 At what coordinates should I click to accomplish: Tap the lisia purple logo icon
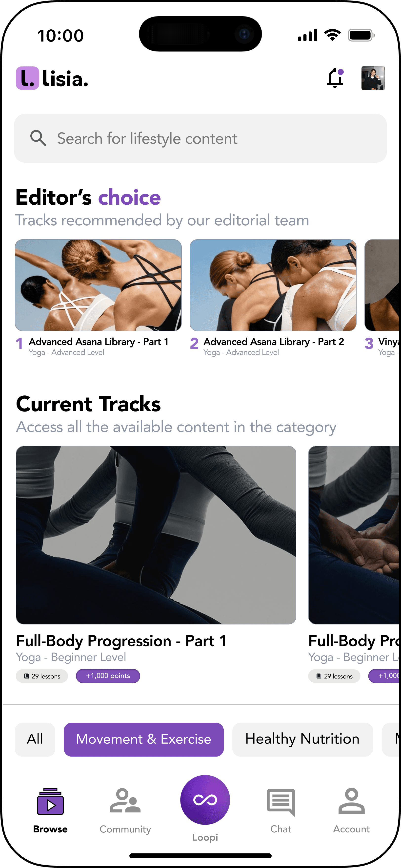click(28, 78)
